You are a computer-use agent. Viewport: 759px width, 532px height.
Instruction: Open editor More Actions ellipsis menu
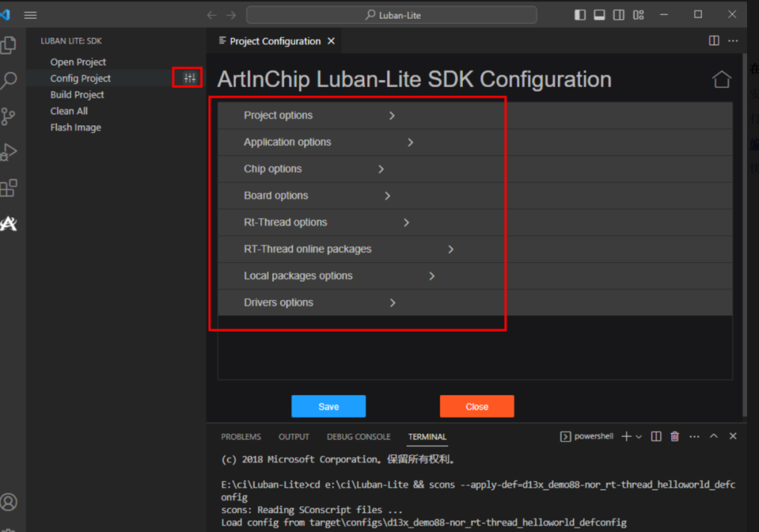pyautogui.click(x=733, y=41)
